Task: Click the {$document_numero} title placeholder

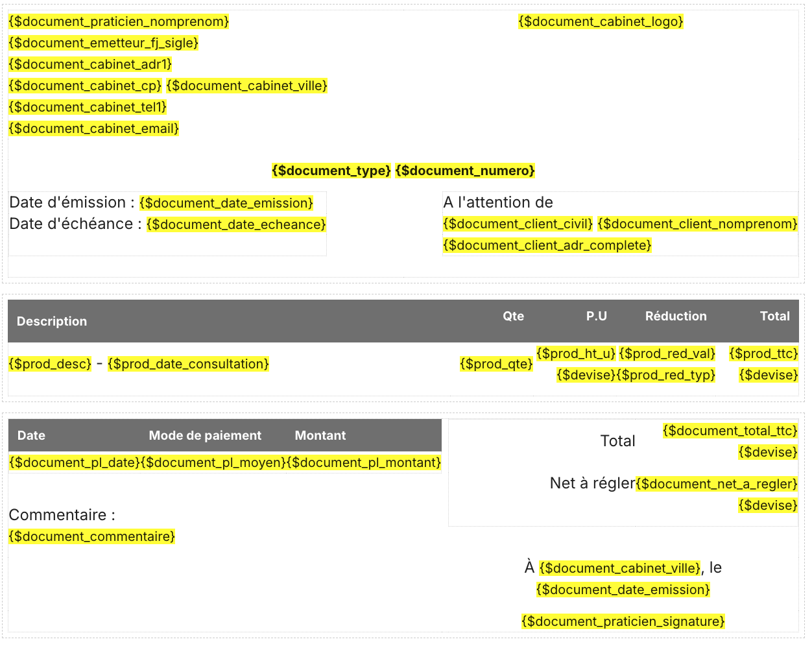Action: 465,171
